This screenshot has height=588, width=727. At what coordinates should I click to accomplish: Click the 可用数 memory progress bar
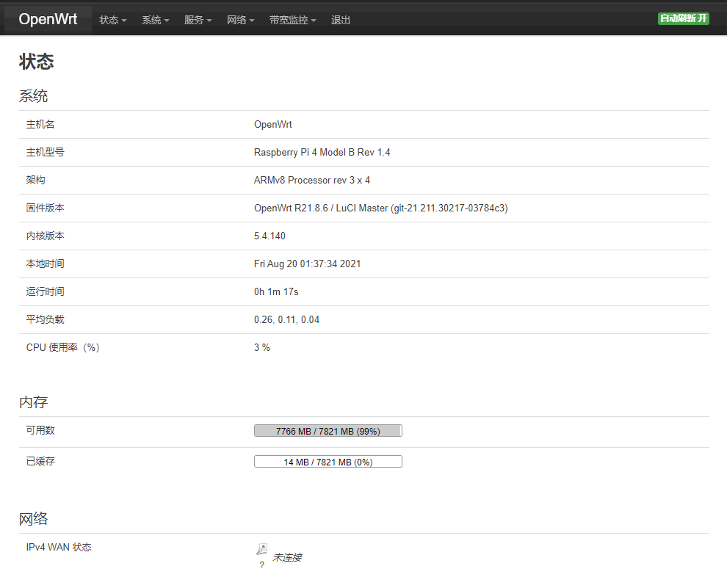(x=328, y=431)
